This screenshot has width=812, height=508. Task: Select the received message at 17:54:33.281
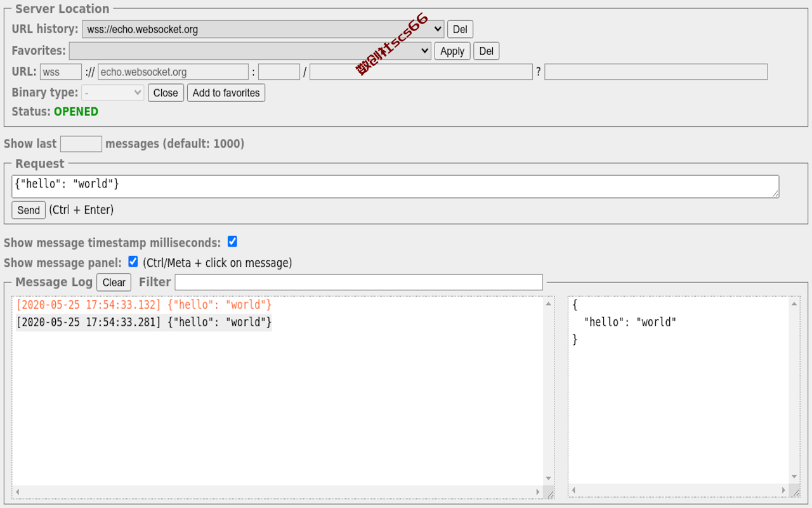coord(144,323)
